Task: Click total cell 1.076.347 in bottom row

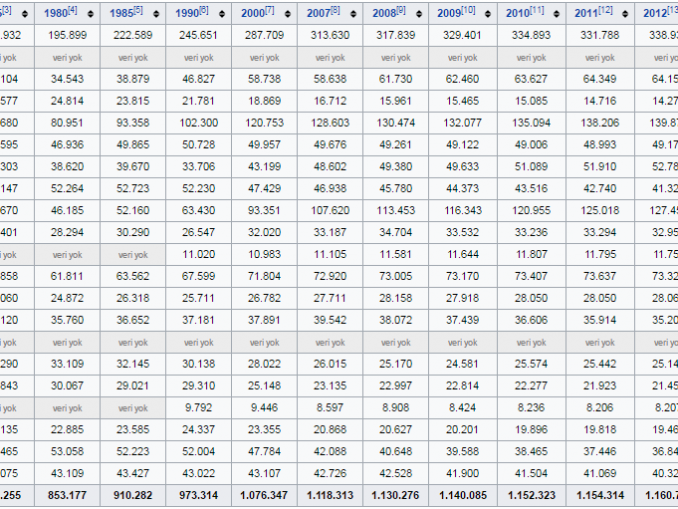Action: 264,494
